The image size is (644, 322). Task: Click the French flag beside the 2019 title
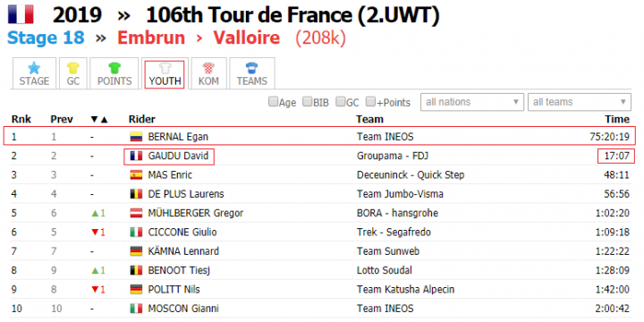click(x=21, y=14)
